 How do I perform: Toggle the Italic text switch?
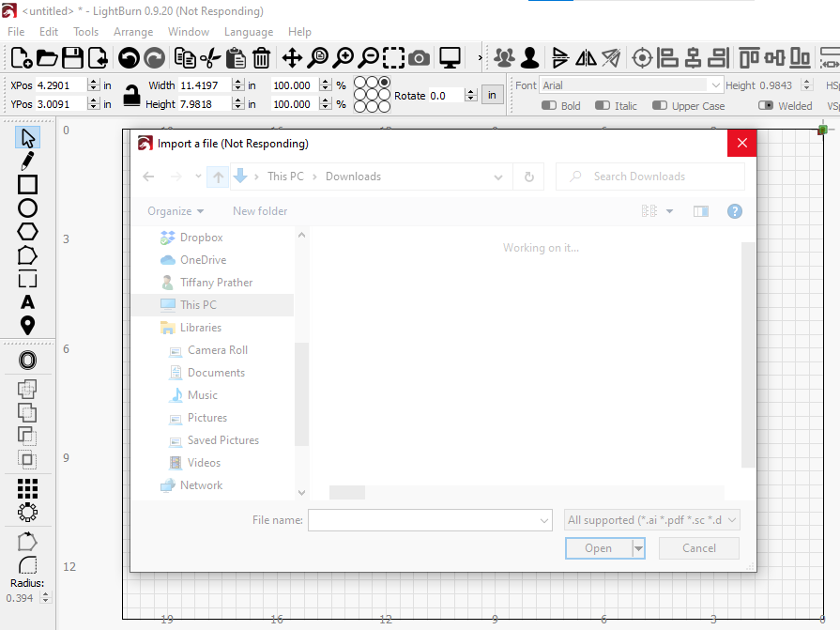(603, 105)
